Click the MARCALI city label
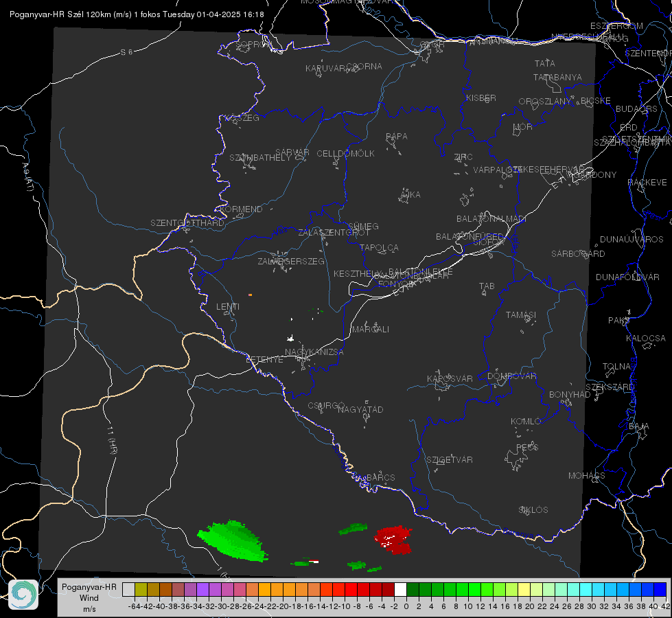 pos(371,330)
